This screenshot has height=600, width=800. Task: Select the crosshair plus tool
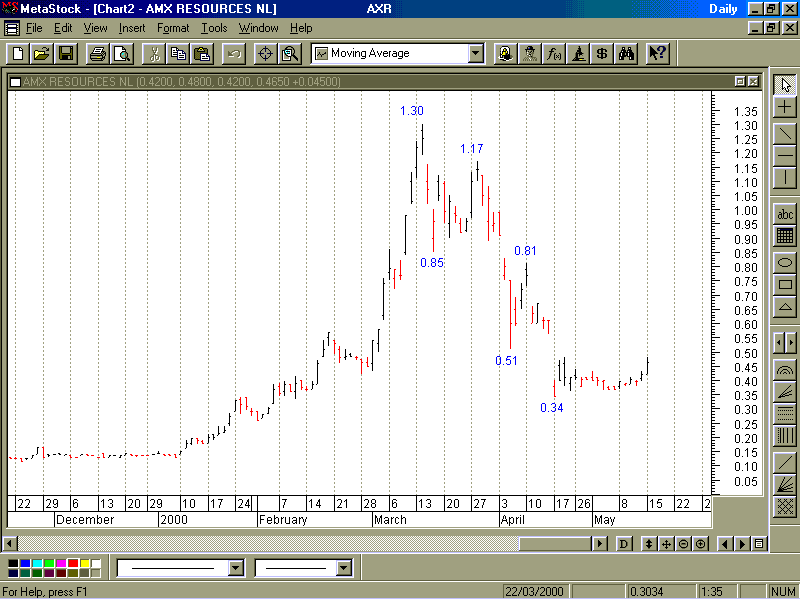point(785,107)
